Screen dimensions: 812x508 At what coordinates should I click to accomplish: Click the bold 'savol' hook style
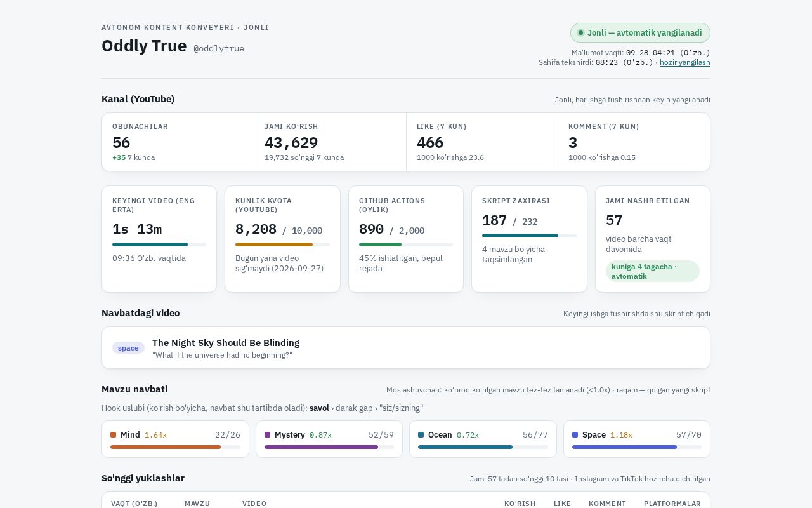click(319, 408)
